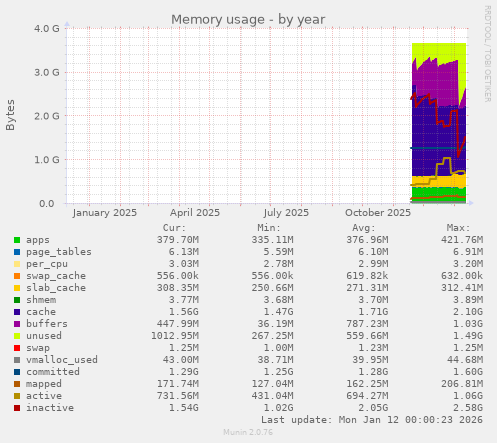Click the 'apps' legend label

pos(38,240)
